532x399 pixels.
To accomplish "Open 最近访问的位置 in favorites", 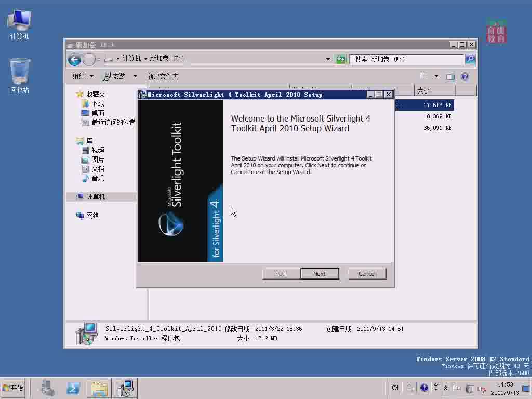I will pos(109,122).
